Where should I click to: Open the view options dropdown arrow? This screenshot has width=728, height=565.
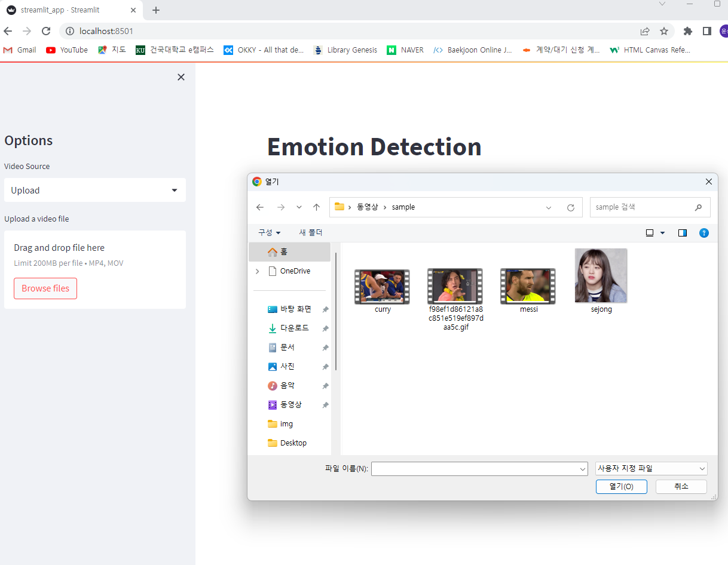point(662,232)
